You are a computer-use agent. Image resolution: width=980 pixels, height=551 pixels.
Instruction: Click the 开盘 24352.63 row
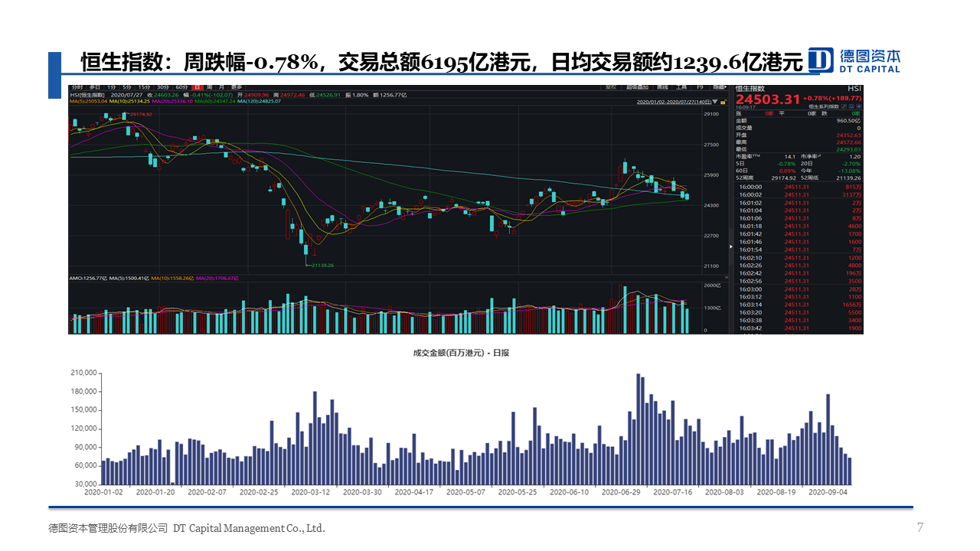[x=798, y=135]
